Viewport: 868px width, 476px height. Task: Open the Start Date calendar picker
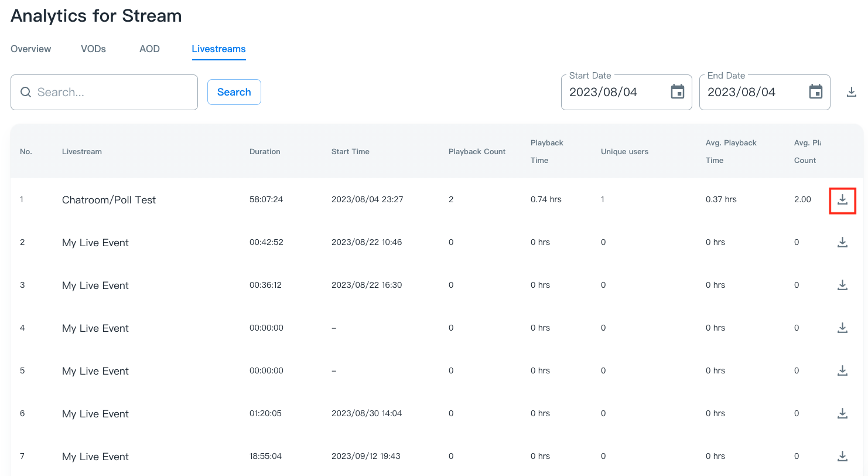pos(677,92)
